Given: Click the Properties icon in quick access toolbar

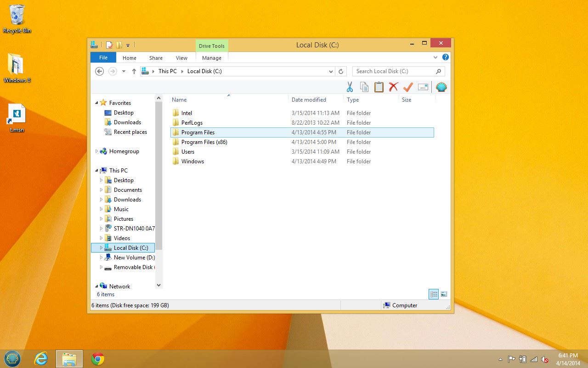Looking at the screenshot, I should tap(109, 45).
